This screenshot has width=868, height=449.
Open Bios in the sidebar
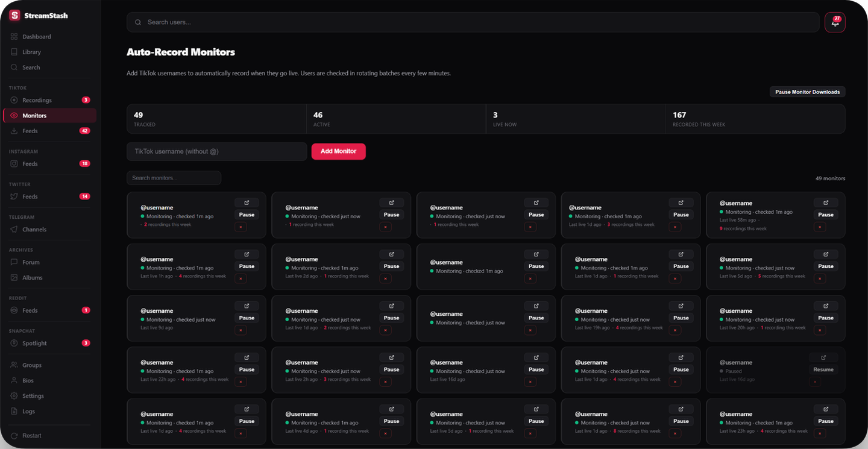49,380
